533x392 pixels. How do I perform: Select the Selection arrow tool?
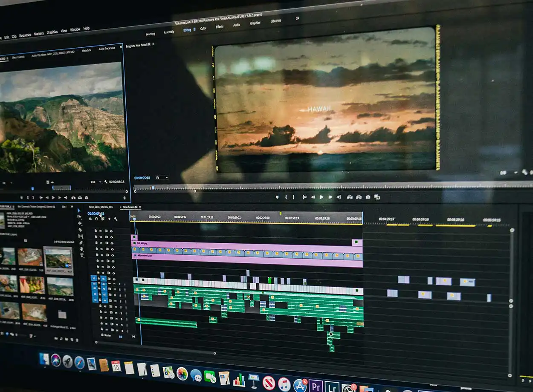pyautogui.click(x=79, y=210)
